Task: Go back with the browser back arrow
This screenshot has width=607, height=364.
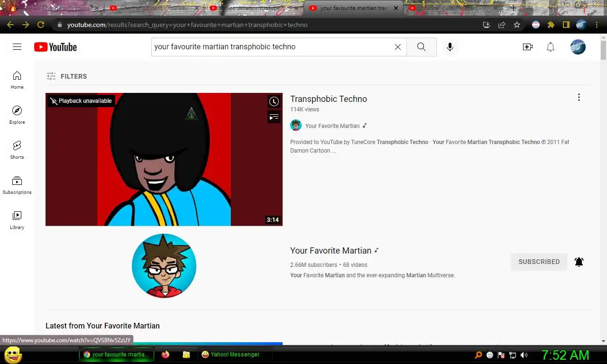Action: pyautogui.click(x=10, y=25)
